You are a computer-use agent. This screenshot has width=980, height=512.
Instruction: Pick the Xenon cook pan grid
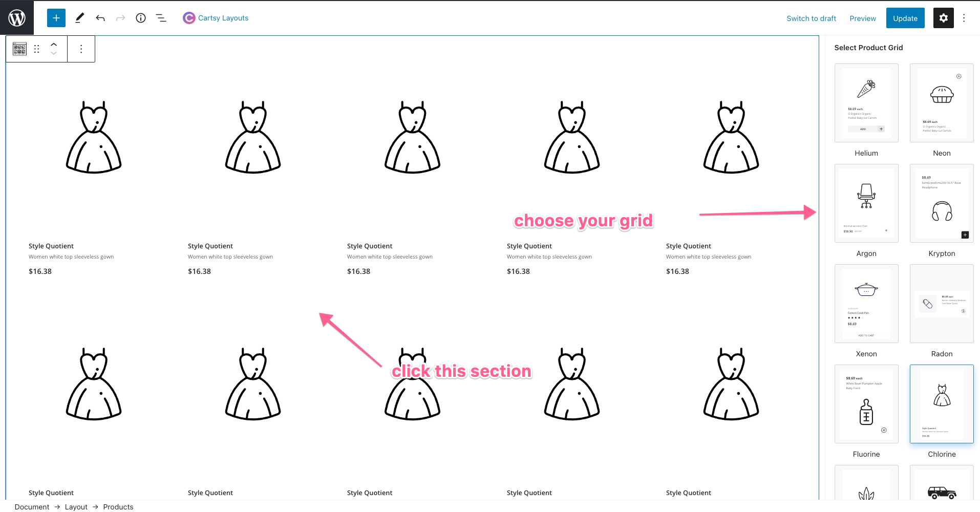(x=866, y=304)
